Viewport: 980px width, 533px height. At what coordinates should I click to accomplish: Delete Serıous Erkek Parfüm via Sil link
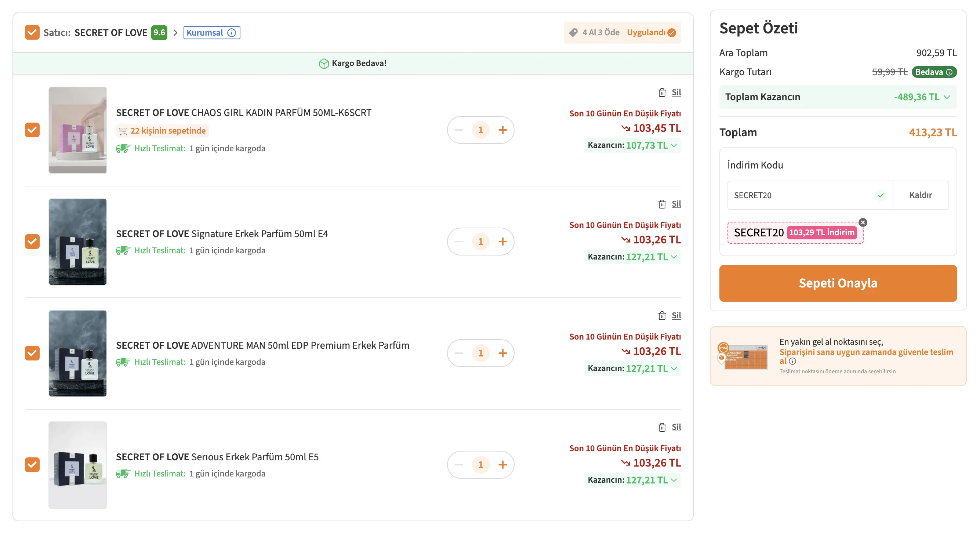click(x=676, y=427)
